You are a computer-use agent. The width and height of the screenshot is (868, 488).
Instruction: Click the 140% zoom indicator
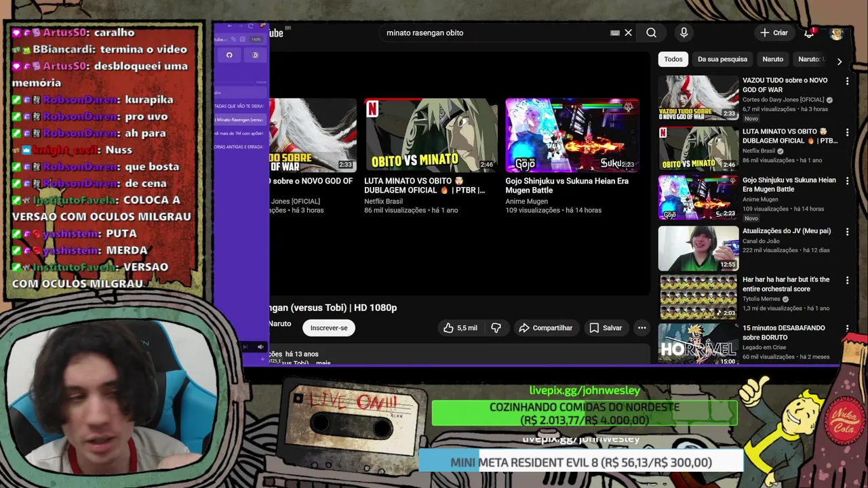click(x=256, y=39)
